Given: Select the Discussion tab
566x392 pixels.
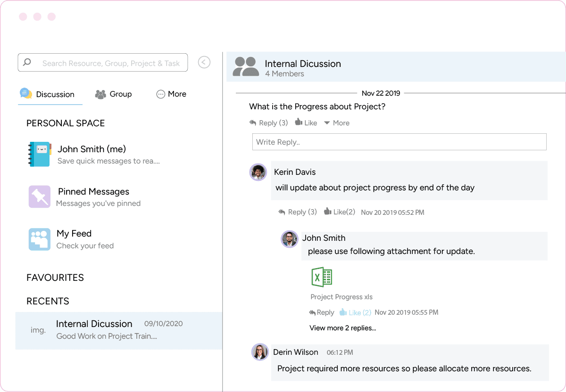Looking at the screenshot, I should click(50, 94).
